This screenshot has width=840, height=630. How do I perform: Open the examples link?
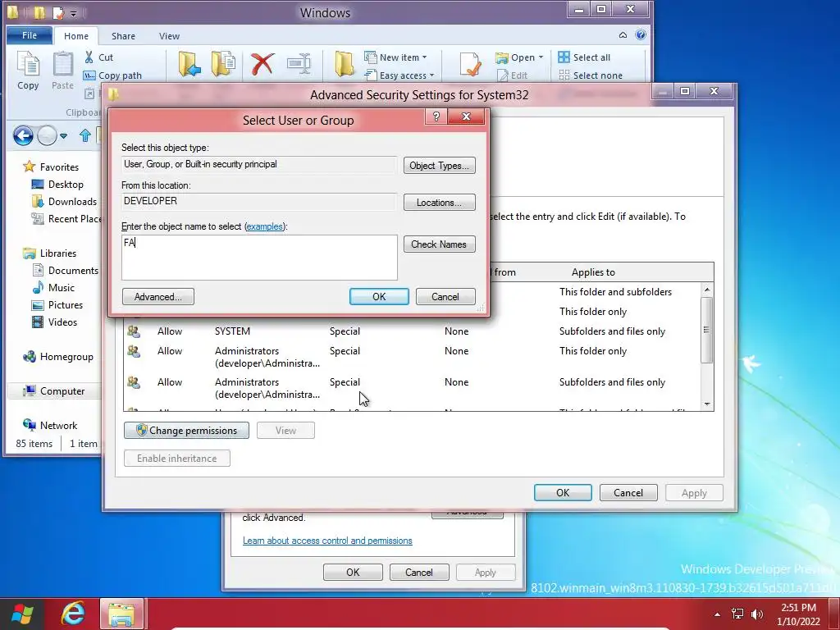(x=264, y=226)
